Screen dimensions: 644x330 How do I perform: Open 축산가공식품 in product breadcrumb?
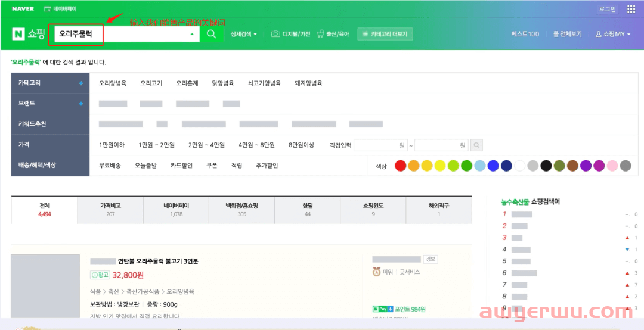pyautogui.click(x=143, y=292)
